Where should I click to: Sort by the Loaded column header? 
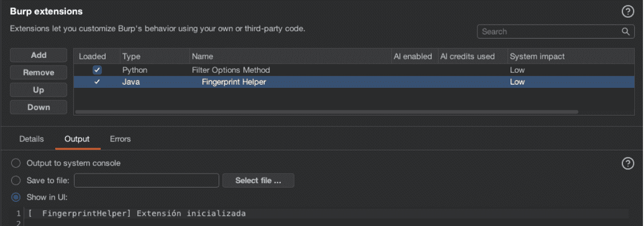coord(96,56)
